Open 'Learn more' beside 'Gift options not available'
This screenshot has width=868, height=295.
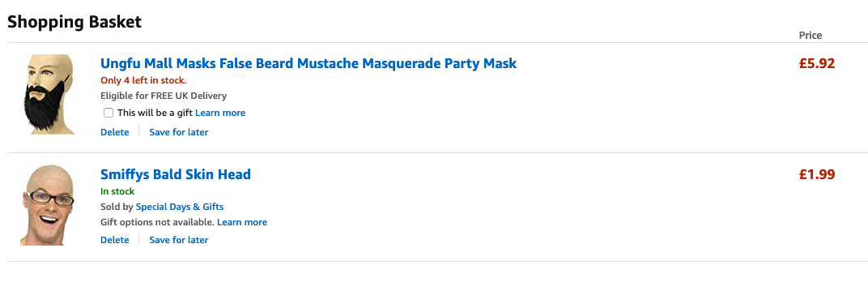tap(242, 222)
